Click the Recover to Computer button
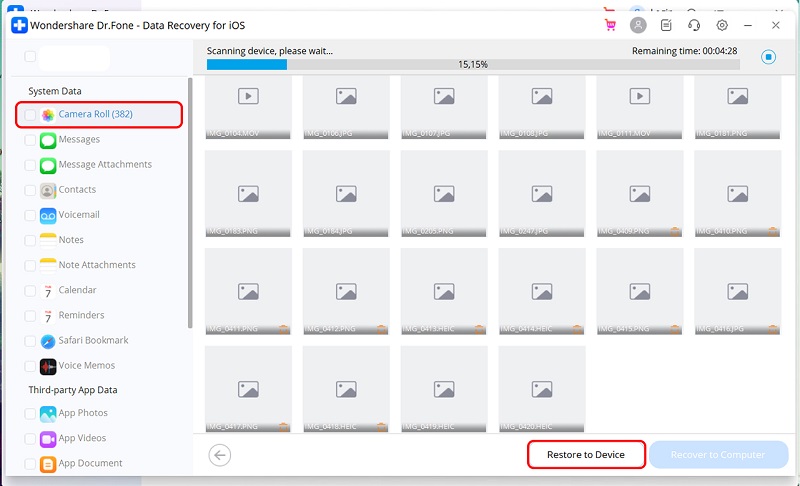Screen dimensions: 800x486 click(717, 455)
